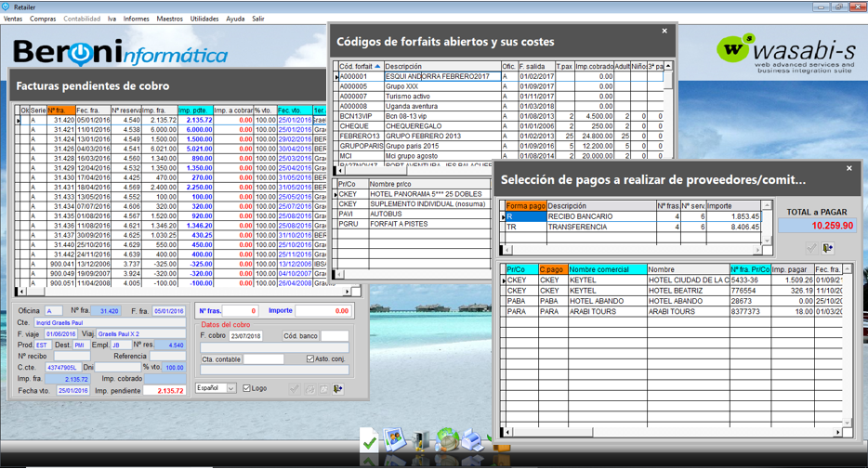The height and width of the screenshot is (469, 868).
Task: Open the Español language dropdown
Action: coord(231,388)
